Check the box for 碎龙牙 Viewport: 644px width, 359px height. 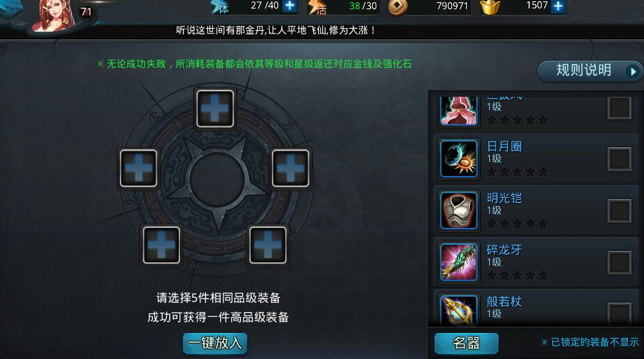click(619, 262)
